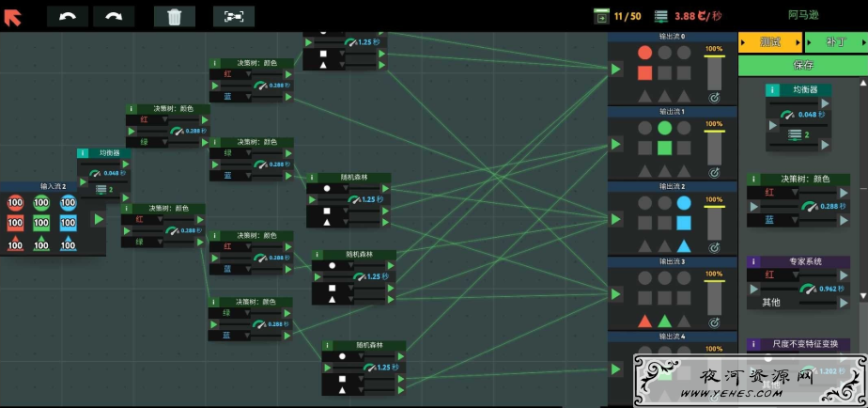868x408 pixels.
Task: Open info on the canvas 均衡器 node
Action: [83, 153]
